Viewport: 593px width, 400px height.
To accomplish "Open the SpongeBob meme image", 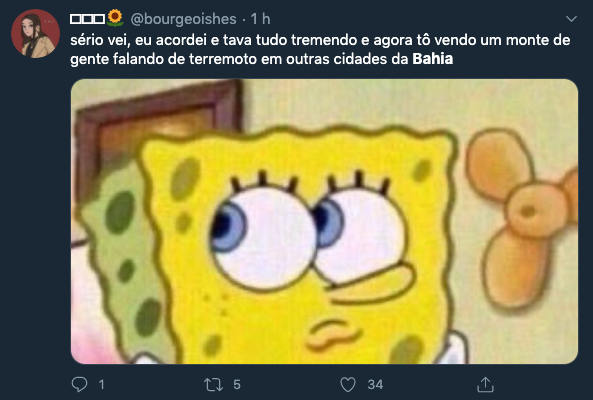I will click(324, 222).
